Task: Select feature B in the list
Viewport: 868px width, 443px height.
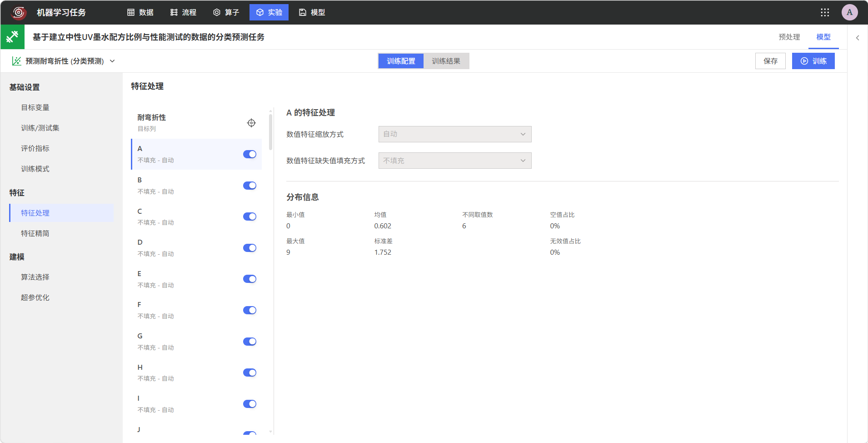Action: [196, 186]
